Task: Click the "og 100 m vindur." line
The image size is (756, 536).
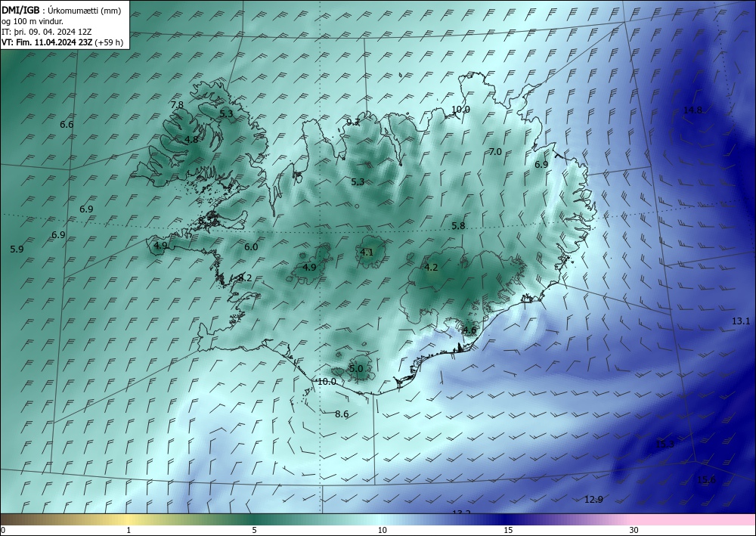Action: [33, 21]
